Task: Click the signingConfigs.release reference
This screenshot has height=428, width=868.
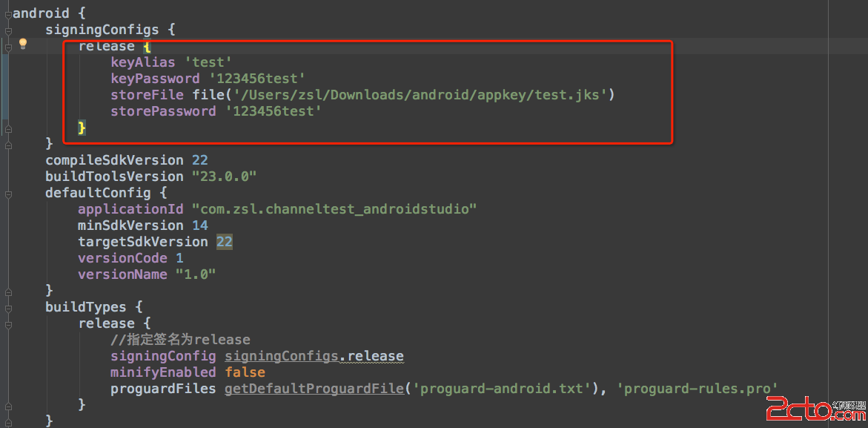Action: tap(314, 356)
